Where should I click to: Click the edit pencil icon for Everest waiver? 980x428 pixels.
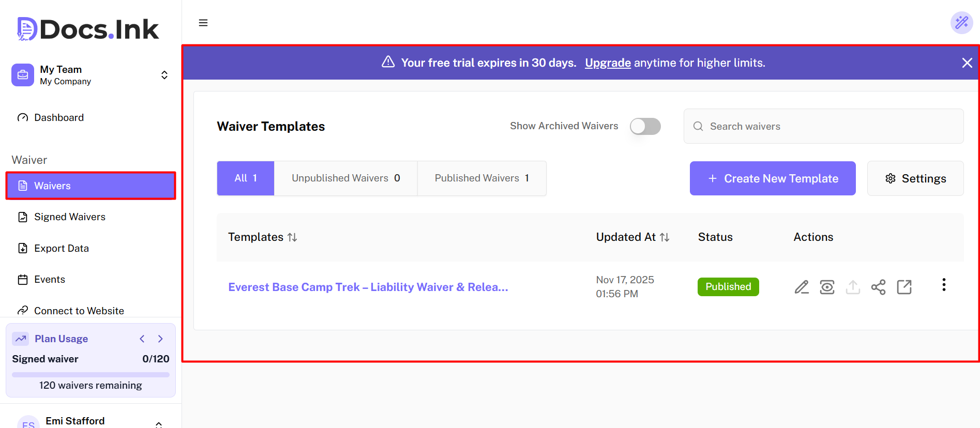[x=802, y=287]
